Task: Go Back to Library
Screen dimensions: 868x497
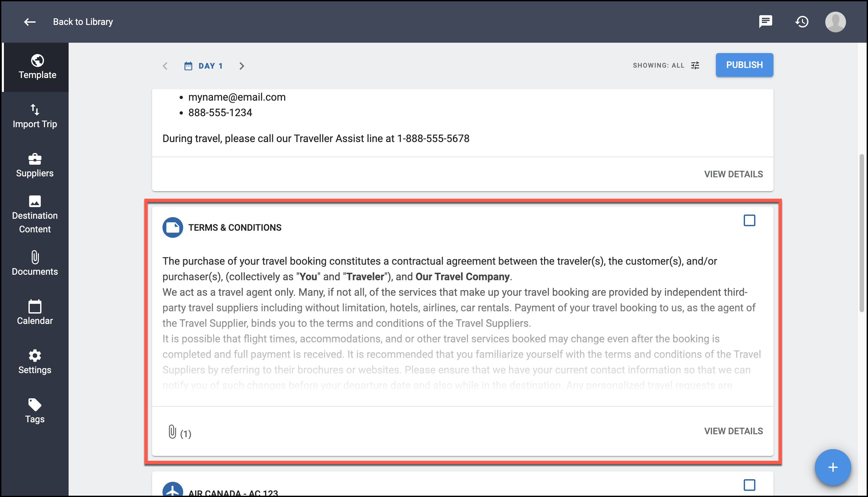Action: click(83, 22)
